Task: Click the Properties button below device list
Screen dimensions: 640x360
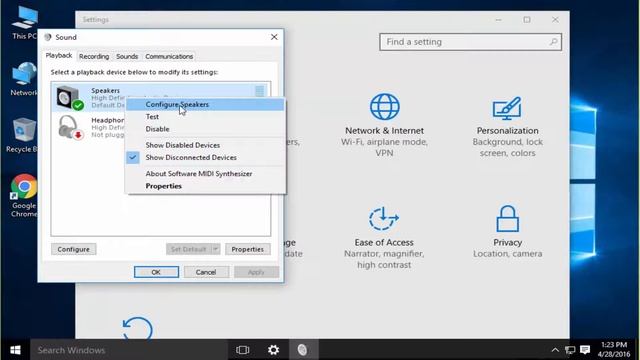Action: tap(247, 249)
